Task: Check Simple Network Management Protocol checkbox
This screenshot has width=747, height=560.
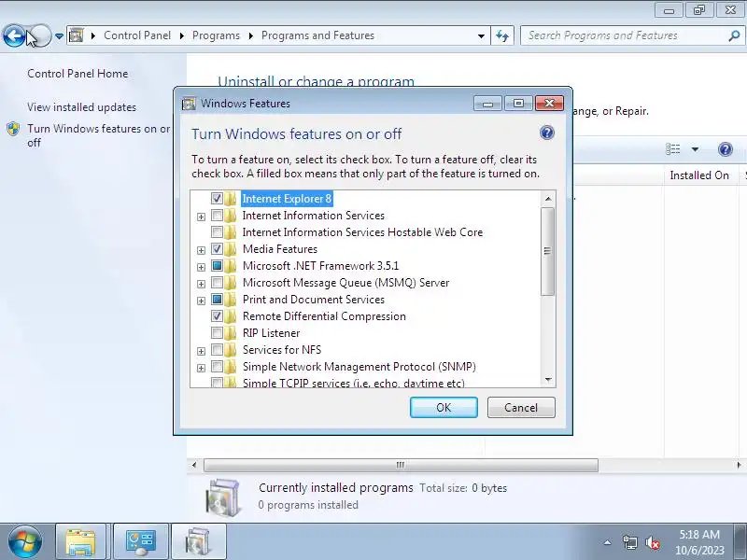Action: click(217, 366)
